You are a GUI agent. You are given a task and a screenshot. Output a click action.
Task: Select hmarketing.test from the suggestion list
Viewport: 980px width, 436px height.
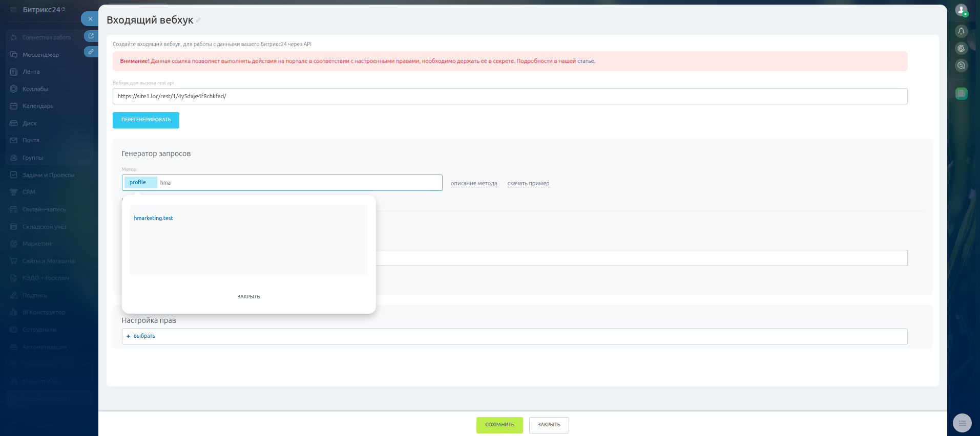click(x=153, y=218)
